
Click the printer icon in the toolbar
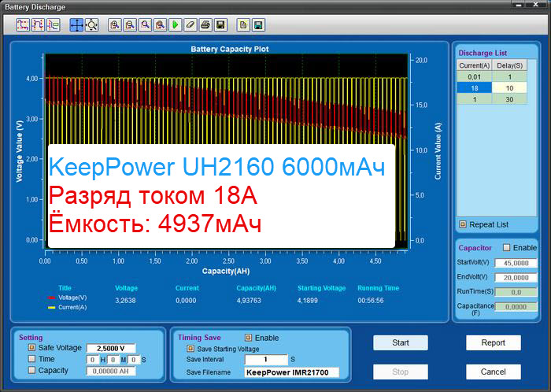click(x=205, y=25)
